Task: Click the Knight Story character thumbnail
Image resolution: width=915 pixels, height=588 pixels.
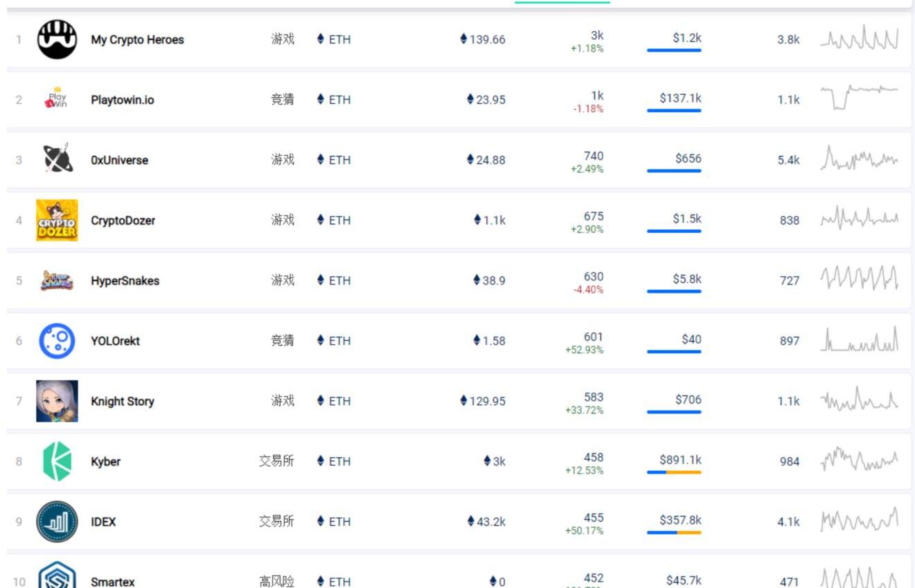Action: pos(57,401)
